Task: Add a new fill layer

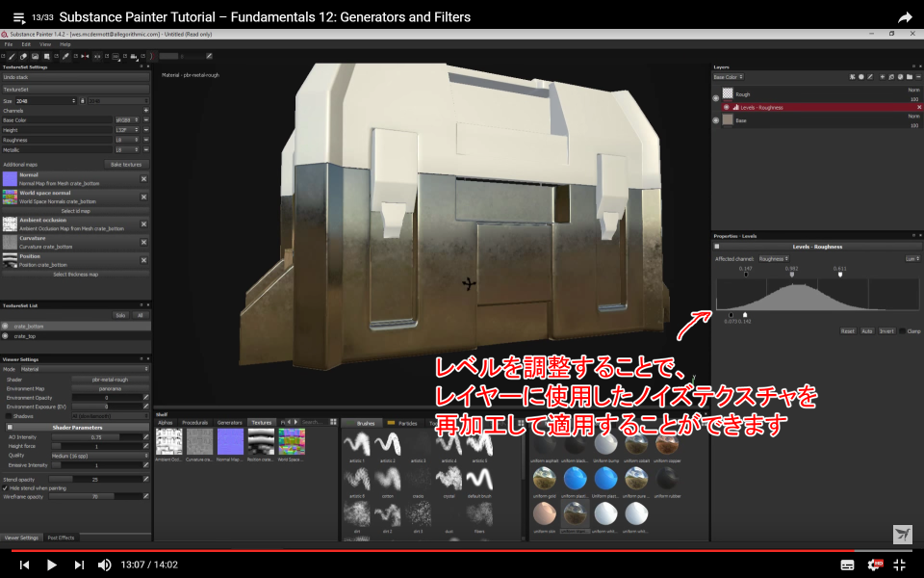Action: (891, 77)
